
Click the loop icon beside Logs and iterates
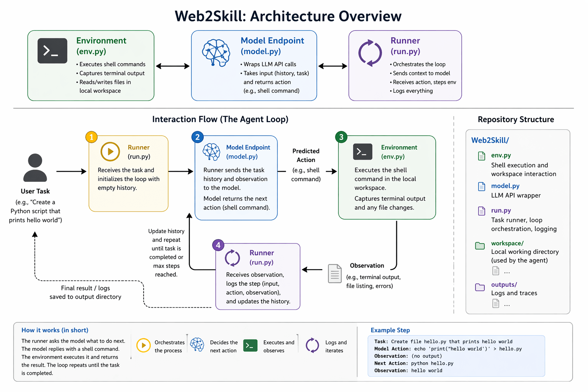pyautogui.click(x=312, y=345)
